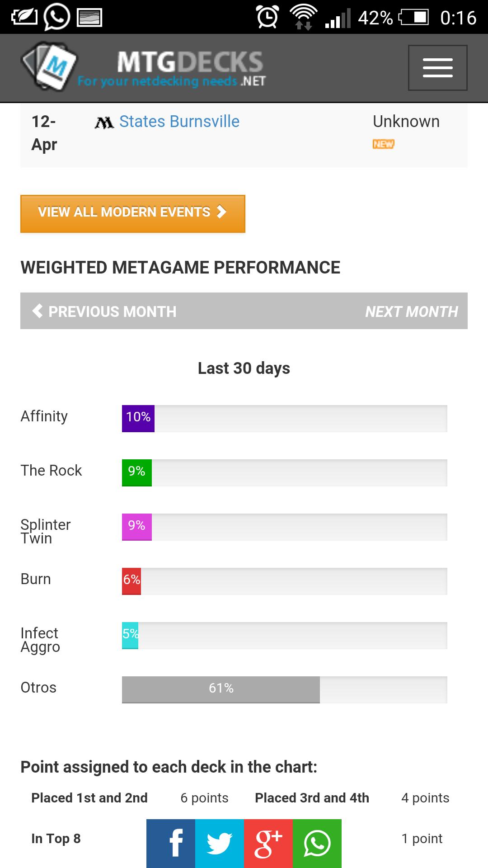The width and height of the screenshot is (488, 868).
Task: Open the States Burnsville event link
Action: click(x=179, y=122)
